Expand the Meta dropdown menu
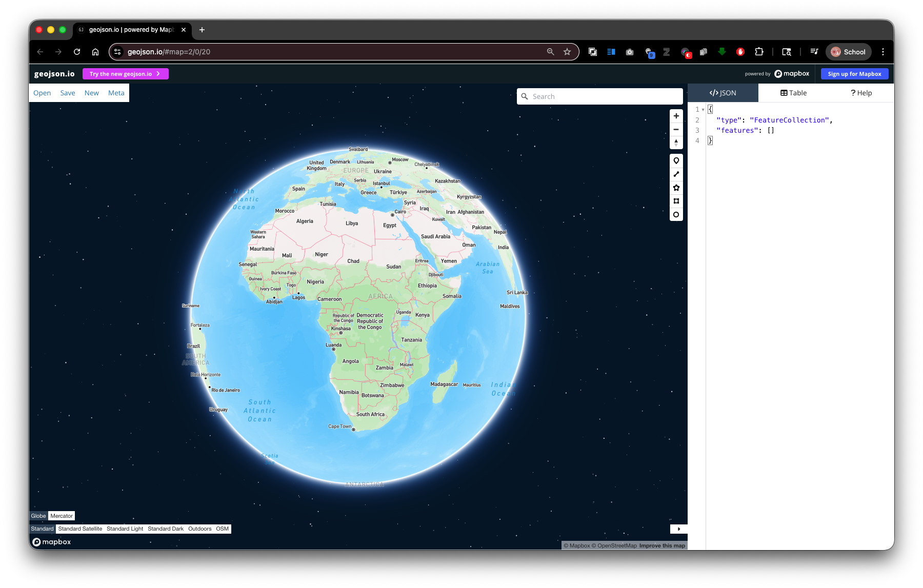923x588 pixels. [x=116, y=93]
